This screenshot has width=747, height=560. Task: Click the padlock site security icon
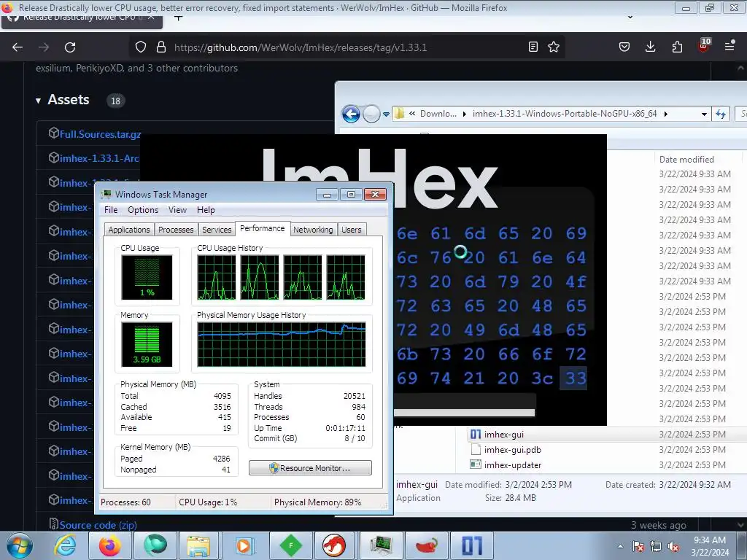[161, 47]
